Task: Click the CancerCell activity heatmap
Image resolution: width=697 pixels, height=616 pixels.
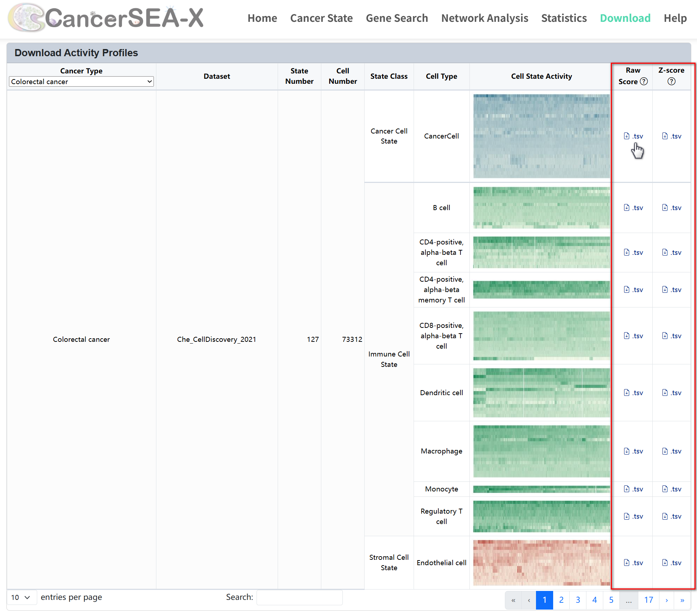Action: (x=541, y=136)
